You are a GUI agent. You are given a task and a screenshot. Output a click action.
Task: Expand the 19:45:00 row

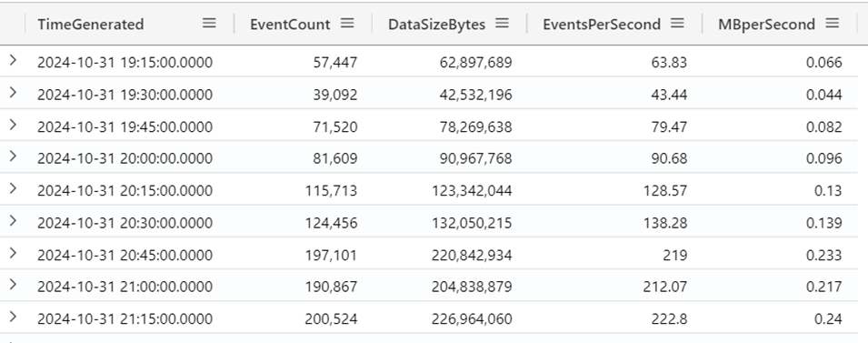pos(13,125)
